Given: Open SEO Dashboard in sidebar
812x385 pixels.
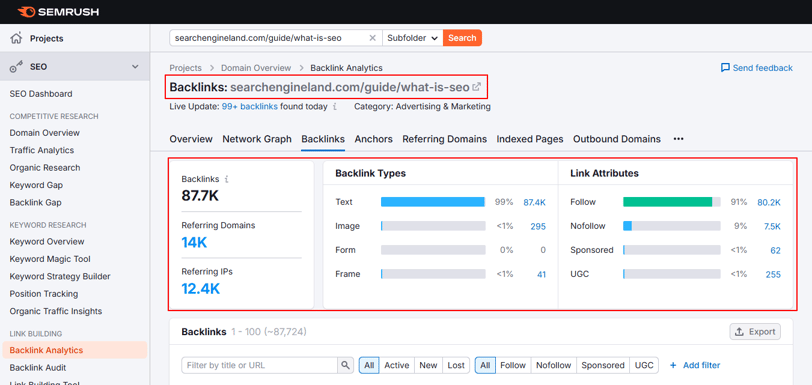Looking at the screenshot, I should point(41,94).
